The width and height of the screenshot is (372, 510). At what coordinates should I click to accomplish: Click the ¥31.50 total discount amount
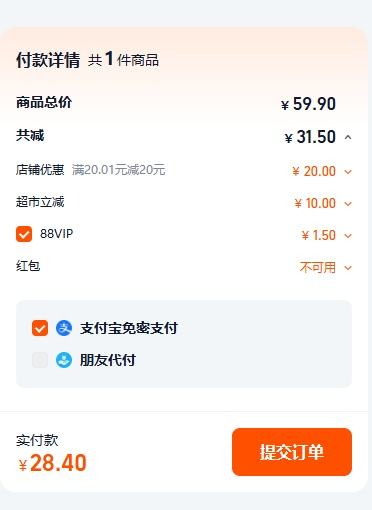tap(310, 137)
